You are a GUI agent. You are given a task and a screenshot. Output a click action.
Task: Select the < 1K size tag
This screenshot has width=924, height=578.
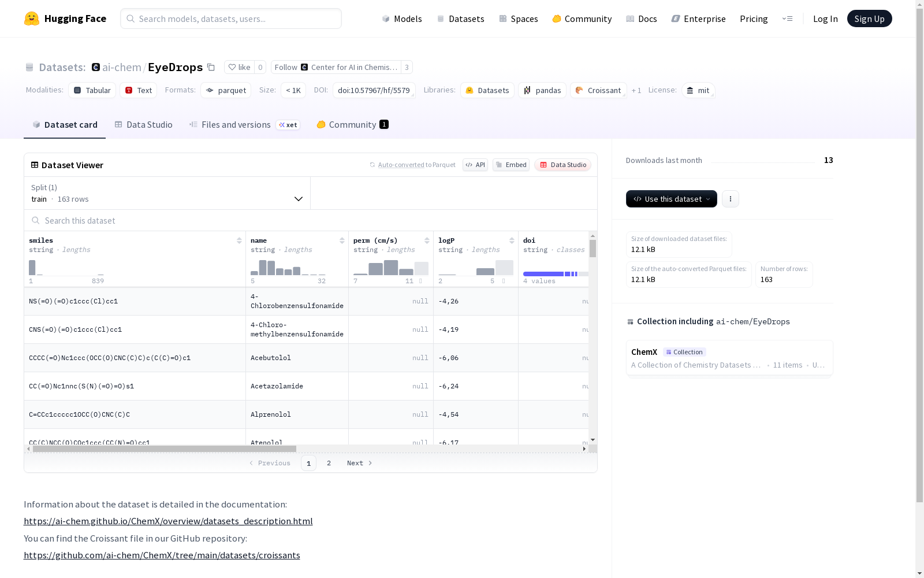pos(293,90)
